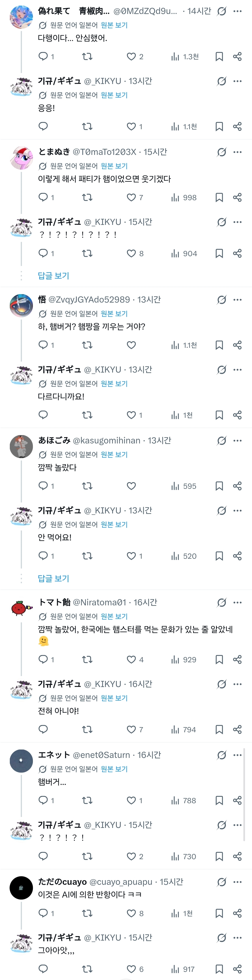Expand '답글 보기' under 기규's '안 먹어요!'
The width and height of the screenshot is (252, 980).
(53, 578)
